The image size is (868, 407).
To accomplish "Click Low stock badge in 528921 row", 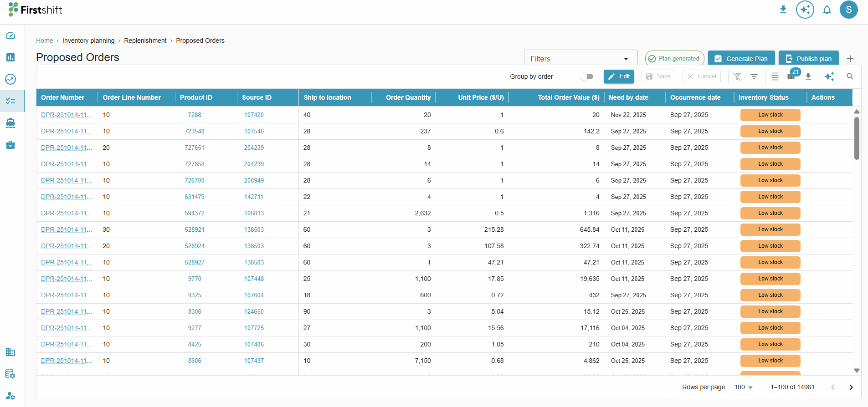I will click(770, 229).
